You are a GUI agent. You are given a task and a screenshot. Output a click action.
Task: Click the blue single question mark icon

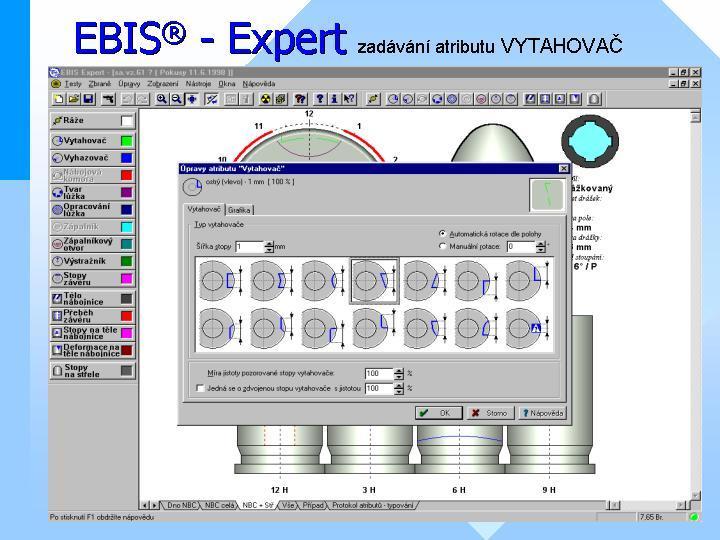click(x=320, y=99)
